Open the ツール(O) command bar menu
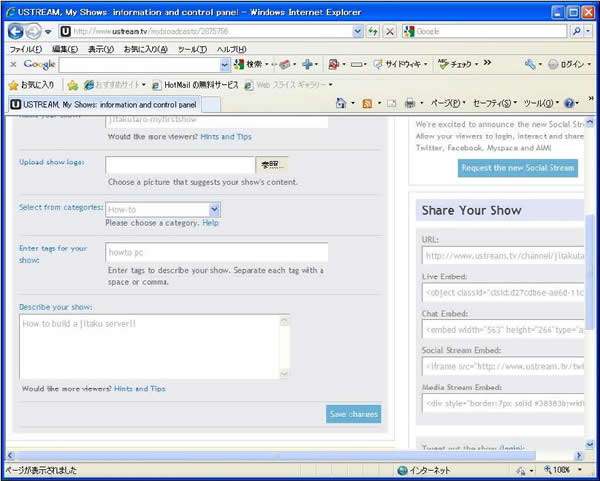Screen dimensions: 600x481 tap(541, 103)
